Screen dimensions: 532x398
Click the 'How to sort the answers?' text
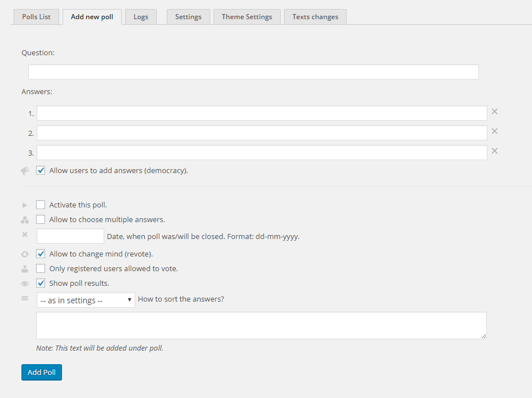(181, 299)
